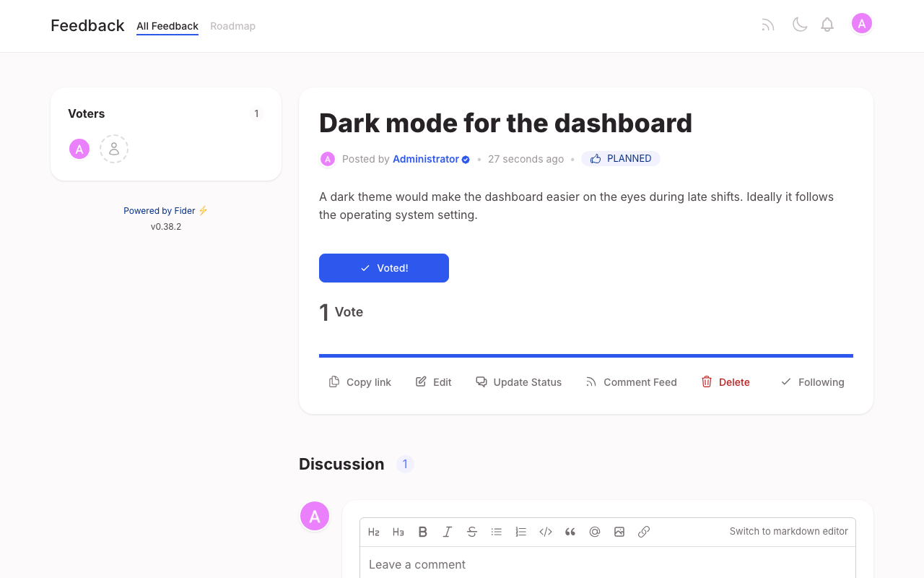Click Edit post action
The width and height of the screenshot is (924, 578).
tap(434, 382)
